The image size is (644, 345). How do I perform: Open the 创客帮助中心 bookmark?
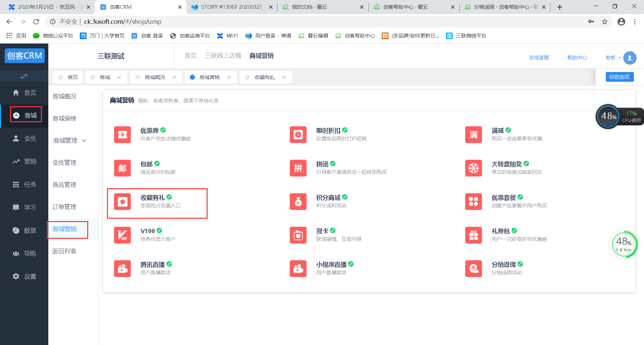tap(355, 36)
